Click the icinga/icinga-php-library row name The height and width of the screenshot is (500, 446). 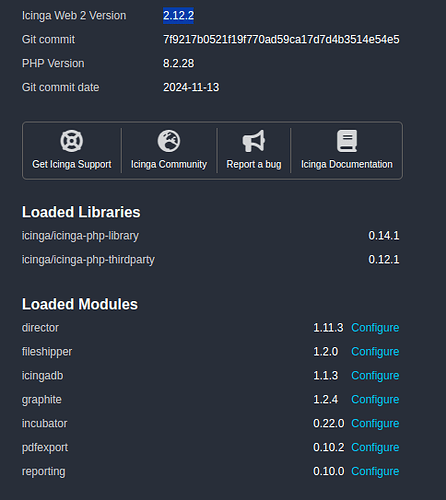pos(80,236)
